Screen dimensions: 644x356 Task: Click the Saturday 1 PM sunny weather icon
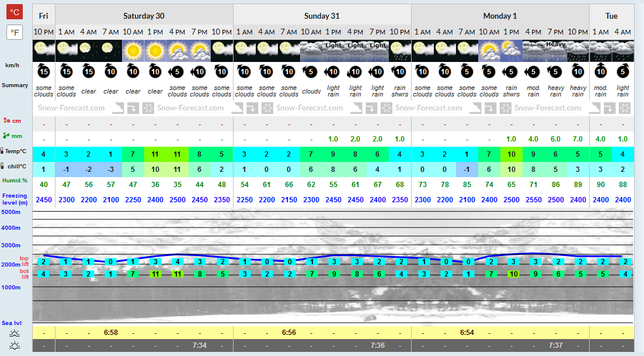click(x=155, y=51)
